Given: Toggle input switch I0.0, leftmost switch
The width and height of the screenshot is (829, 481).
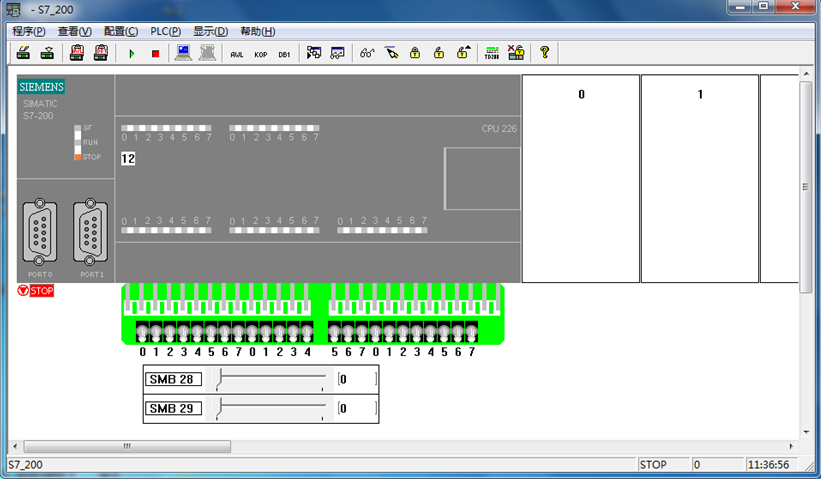Looking at the screenshot, I should [x=142, y=333].
